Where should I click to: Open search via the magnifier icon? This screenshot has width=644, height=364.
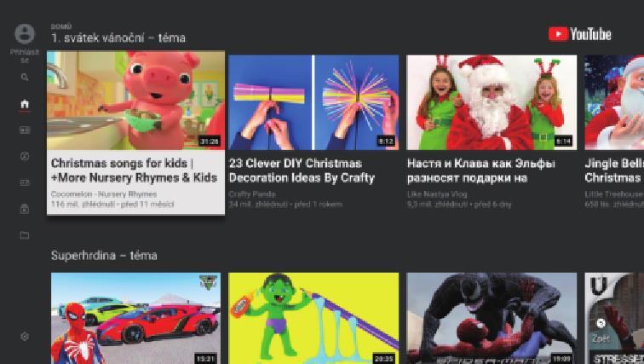25,77
